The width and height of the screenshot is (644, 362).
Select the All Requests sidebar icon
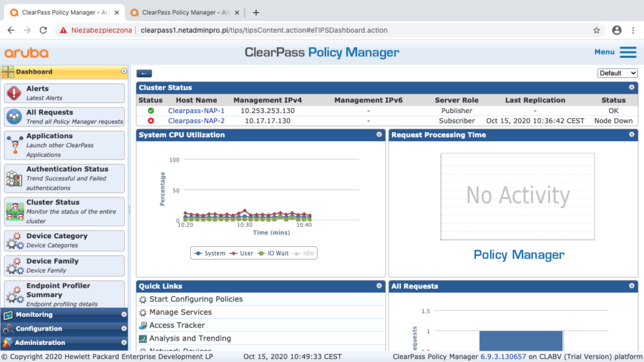(x=14, y=117)
